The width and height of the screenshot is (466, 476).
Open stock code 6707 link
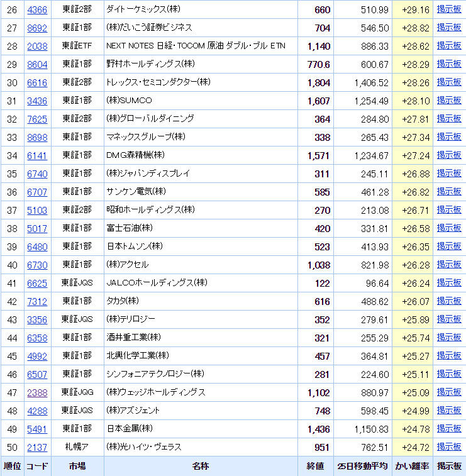pos(37,192)
